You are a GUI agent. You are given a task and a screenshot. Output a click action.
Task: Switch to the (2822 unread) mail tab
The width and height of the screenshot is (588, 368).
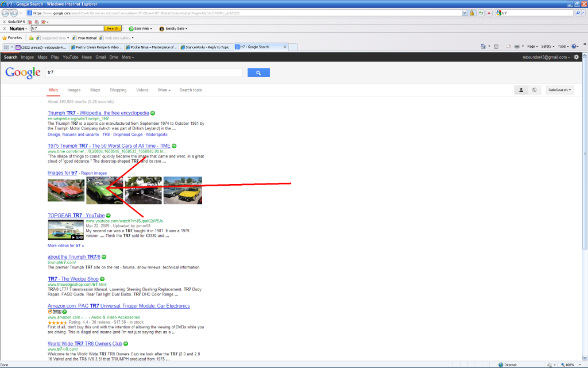[42, 47]
